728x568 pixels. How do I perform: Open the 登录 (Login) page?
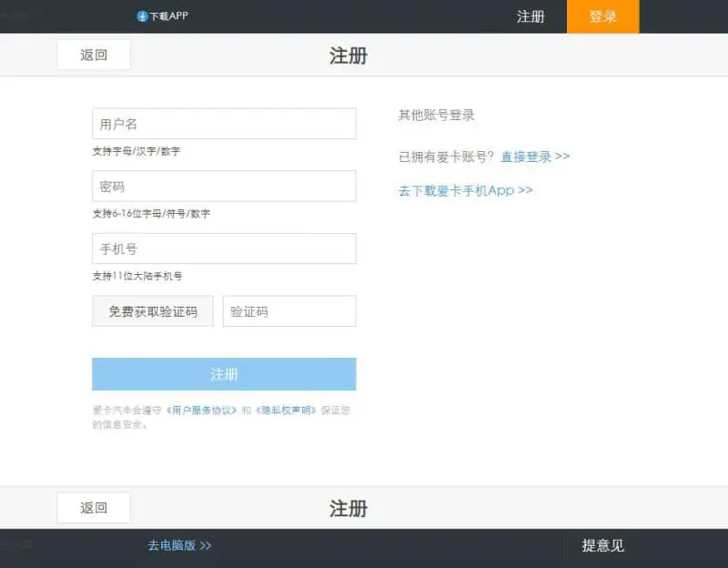tap(603, 16)
